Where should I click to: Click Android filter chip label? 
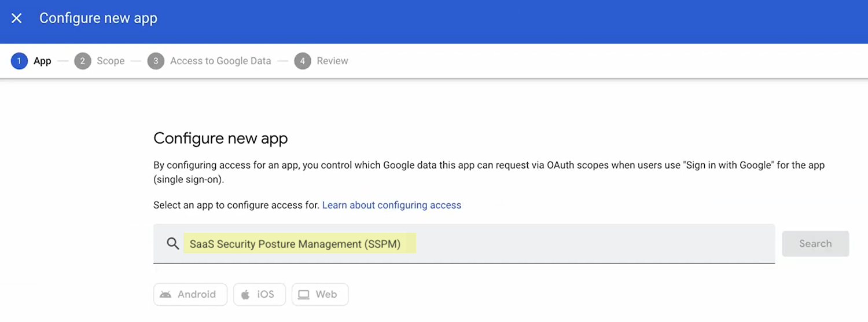coord(197,295)
